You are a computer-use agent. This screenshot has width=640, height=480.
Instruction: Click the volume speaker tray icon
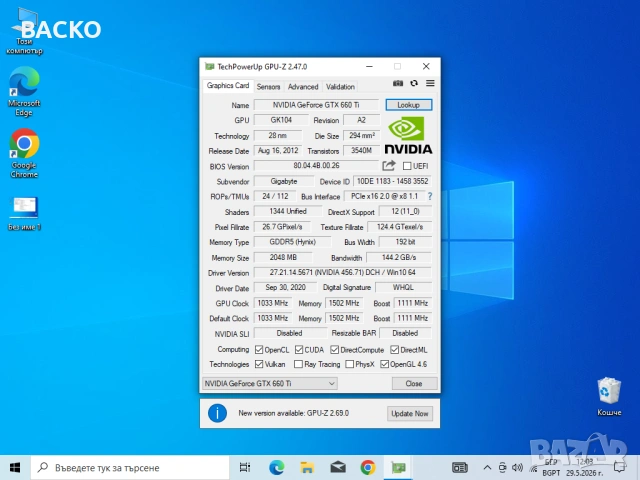[x=518, y=467]
